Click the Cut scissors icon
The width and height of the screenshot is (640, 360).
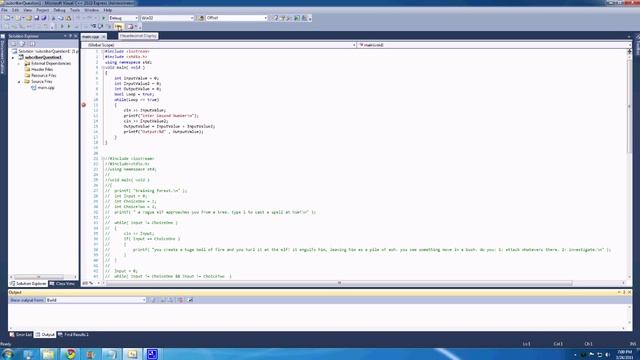[53, 18]
